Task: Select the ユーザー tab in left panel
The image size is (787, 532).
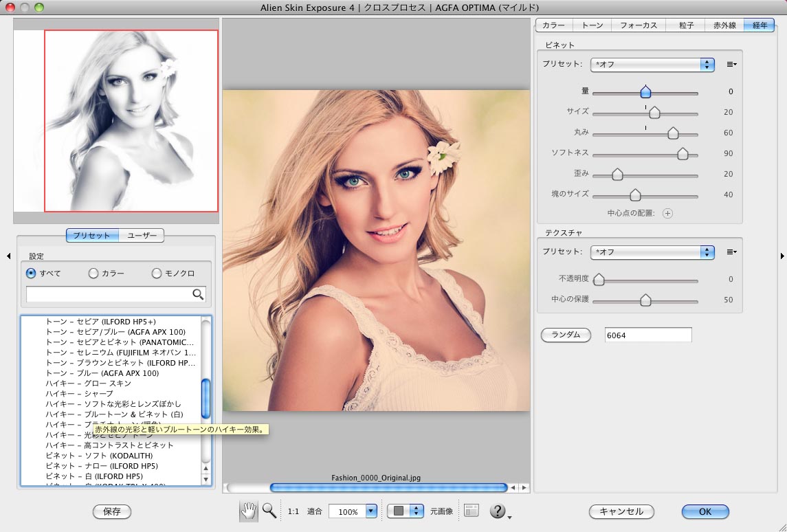Action: tap(142, 235)
